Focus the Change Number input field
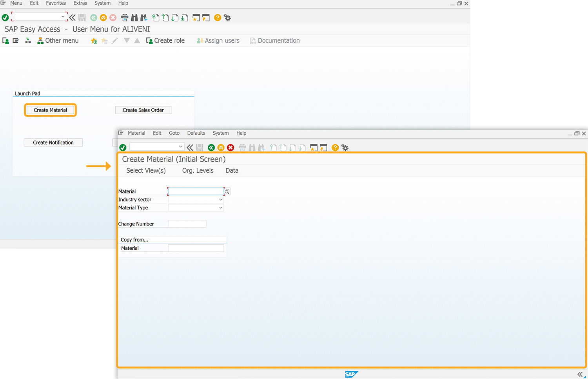The image size is (588, 379). coord(187,224)
